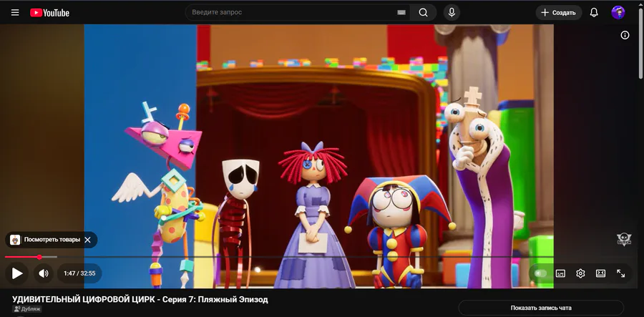
Task: Play the paused video
Action: [17, 273]
